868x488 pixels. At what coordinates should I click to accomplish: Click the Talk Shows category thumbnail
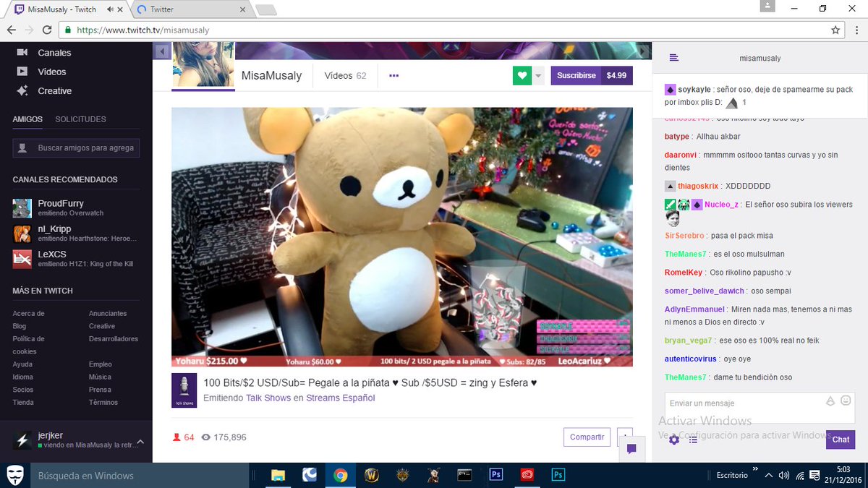(x=184, y=390)
